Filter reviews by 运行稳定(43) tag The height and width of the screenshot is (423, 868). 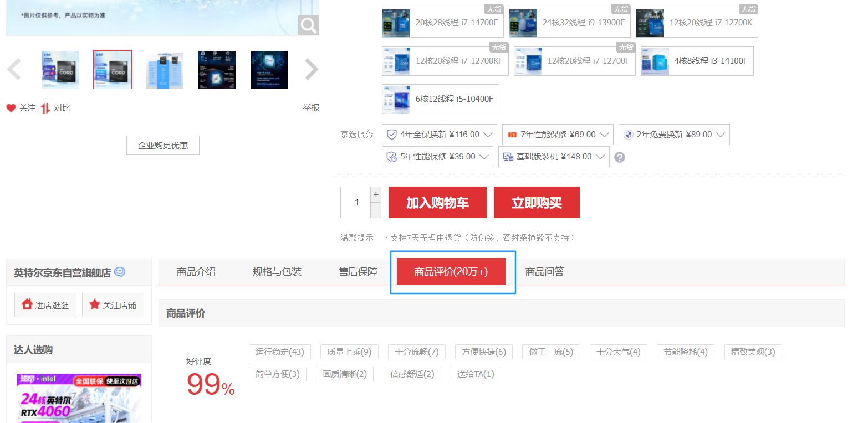tap(280, 352)
